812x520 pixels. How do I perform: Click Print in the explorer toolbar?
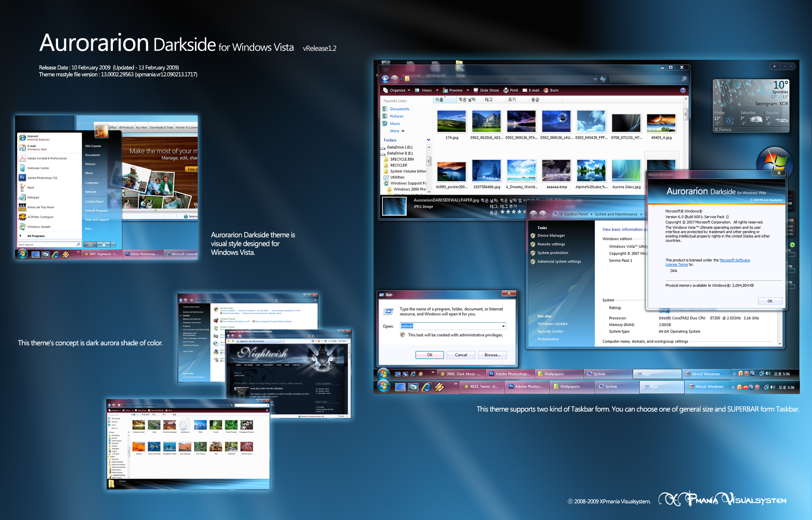511,90
